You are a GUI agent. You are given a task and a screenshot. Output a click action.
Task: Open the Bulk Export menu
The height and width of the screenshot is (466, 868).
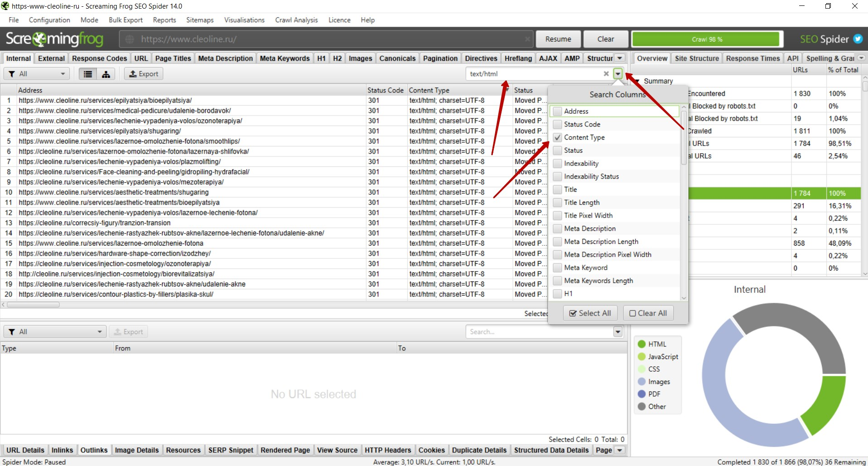click(x=125, y=20)
